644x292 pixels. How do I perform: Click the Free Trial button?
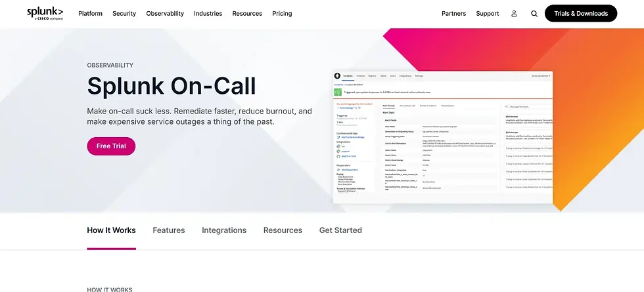(111, 146)
